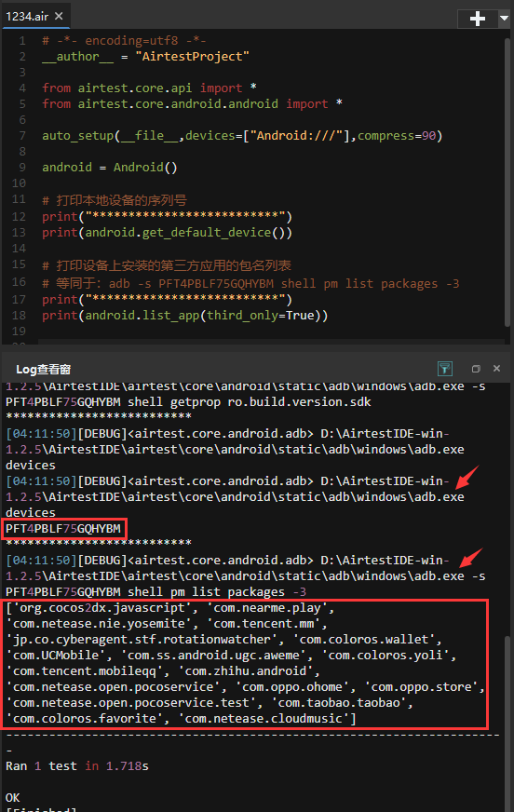Undock the Log viewer panel
The height and width of the screenshot is (812, 514).
coord(476,368)
